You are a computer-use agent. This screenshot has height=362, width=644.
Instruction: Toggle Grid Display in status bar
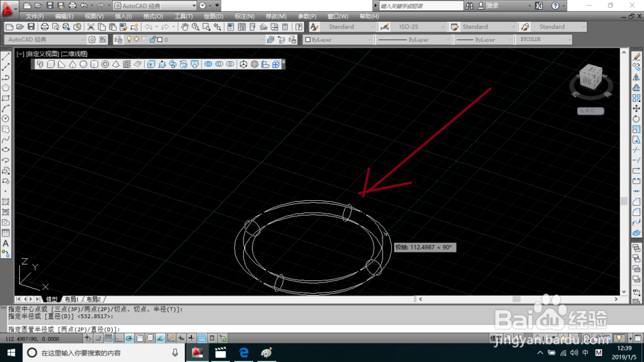click(x=108, y=338)
